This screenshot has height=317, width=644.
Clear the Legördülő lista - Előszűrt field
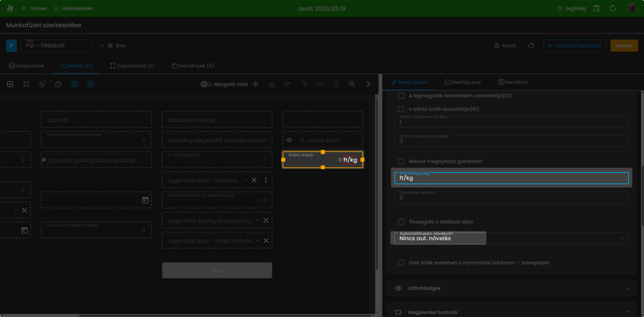(254, 180)
